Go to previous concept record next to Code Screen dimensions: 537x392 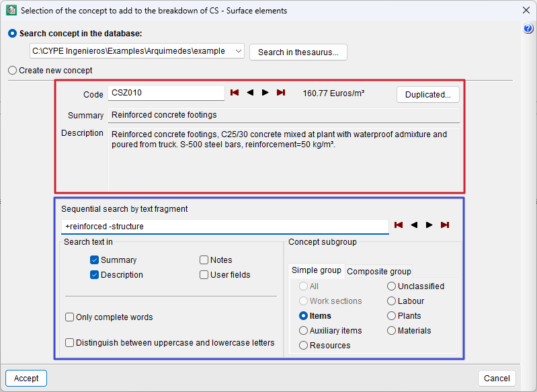tap(250, 93)
